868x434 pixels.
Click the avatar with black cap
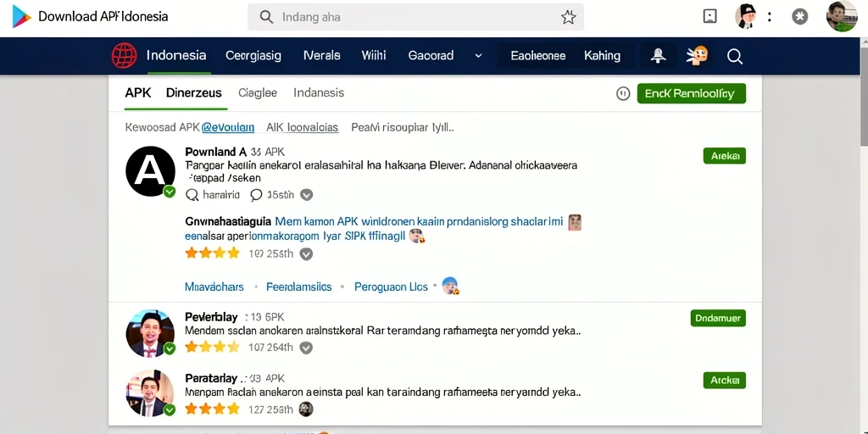(x=745, y=16)
